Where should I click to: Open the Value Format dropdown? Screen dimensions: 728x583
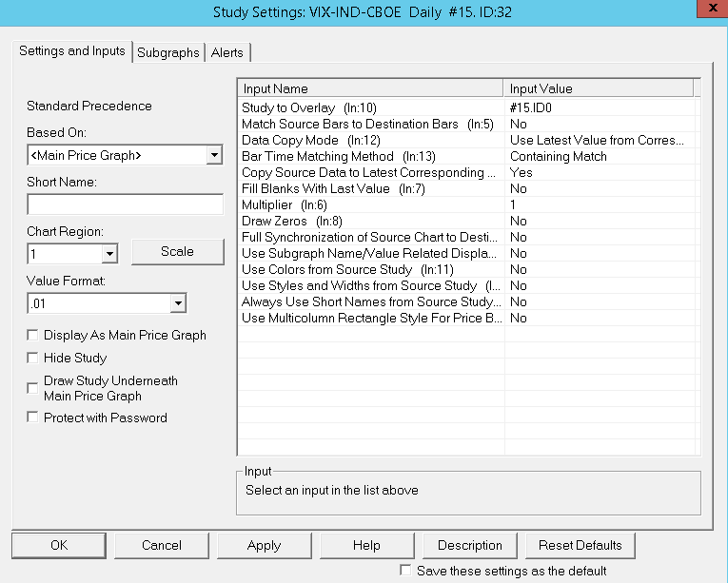(178, 303)
